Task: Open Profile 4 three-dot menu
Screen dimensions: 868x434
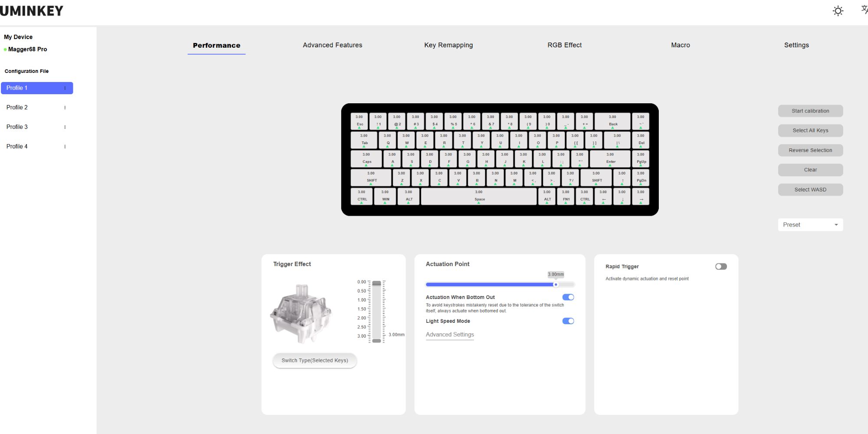Action: coord(65,147)
